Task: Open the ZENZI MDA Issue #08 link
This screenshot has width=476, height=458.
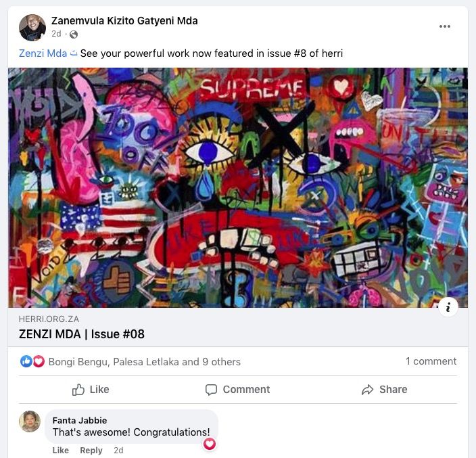Action: click(x=82, y=334)
